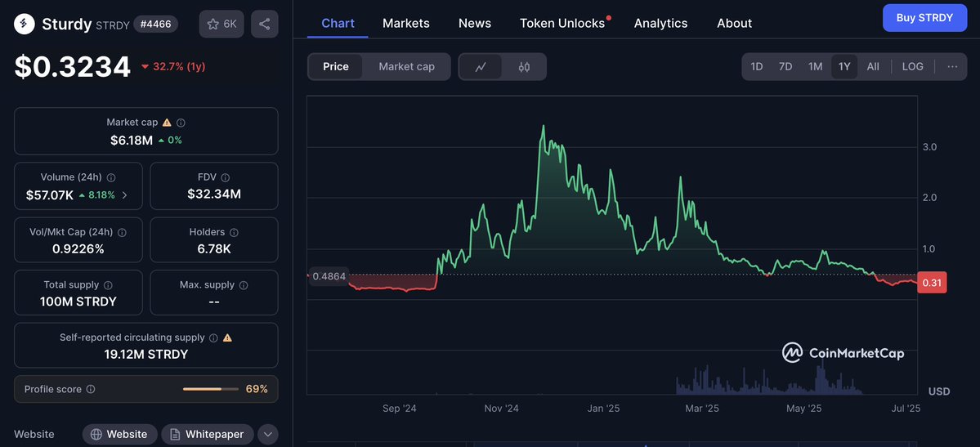Viewport: 980px width, 447px height.
Task: Click the 6.78K holders value
Action: [214, 249]
